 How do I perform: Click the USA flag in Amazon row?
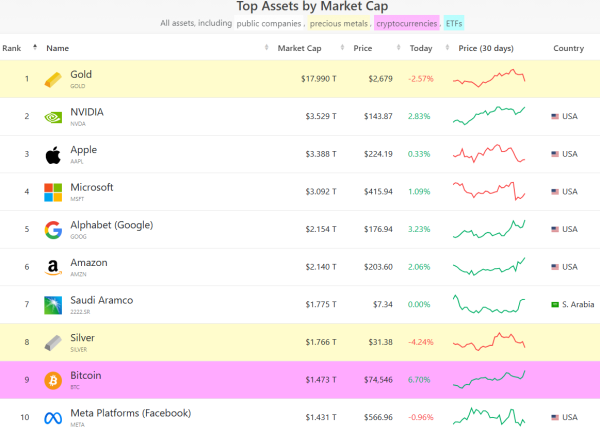555,267
